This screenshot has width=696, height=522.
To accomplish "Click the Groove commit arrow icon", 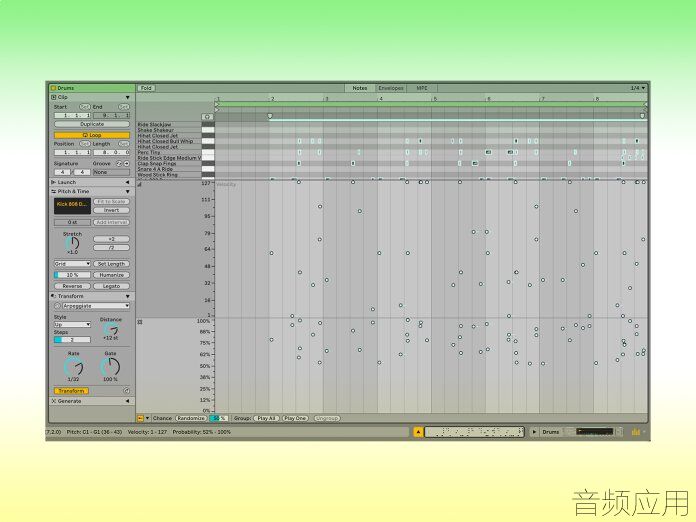I will coord(127,164).
